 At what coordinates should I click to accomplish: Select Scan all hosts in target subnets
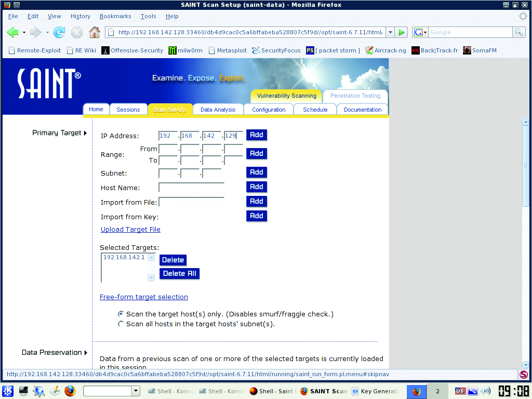pos(121,324)
